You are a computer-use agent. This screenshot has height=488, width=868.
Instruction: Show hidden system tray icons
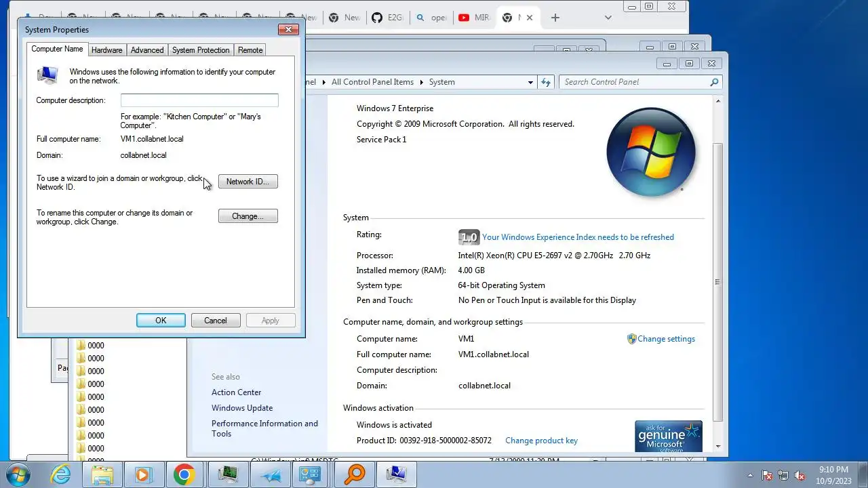(750, 475)
